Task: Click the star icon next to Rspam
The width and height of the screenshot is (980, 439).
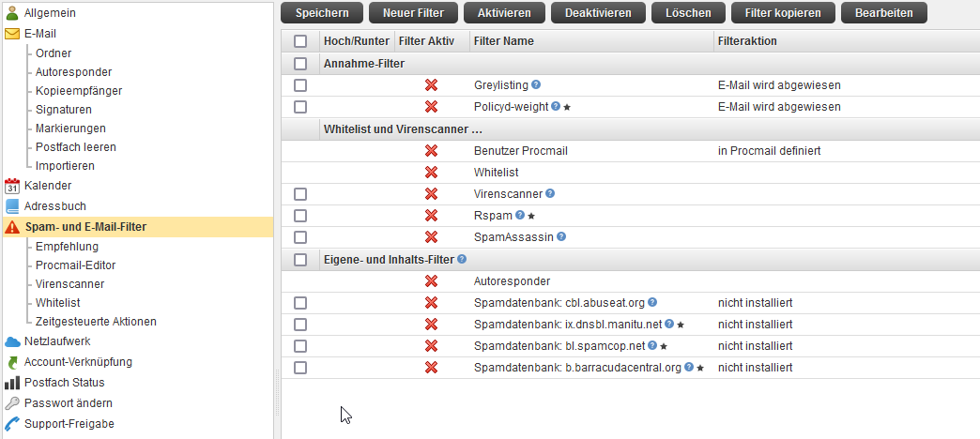Action: (531, 216)
